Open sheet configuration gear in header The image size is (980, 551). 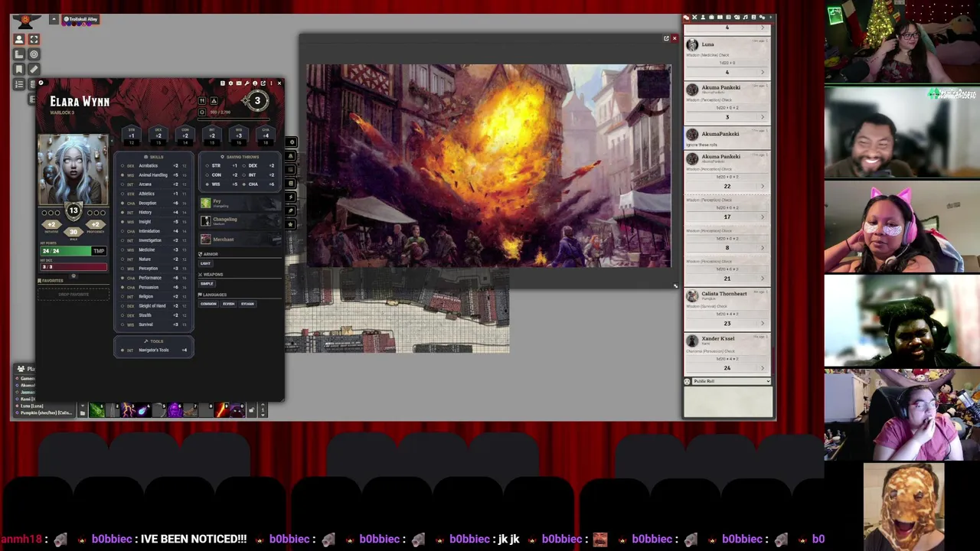tap(230, 83)
